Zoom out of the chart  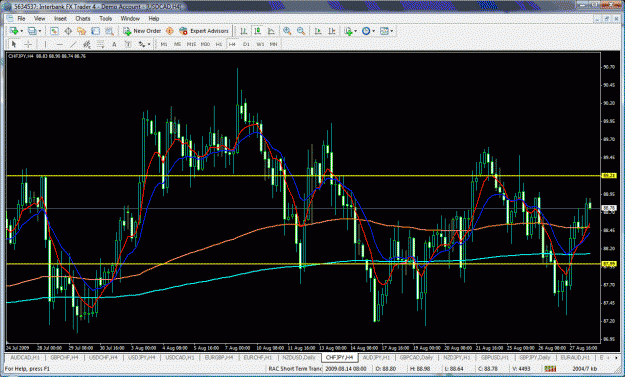[x=301, y=31]
